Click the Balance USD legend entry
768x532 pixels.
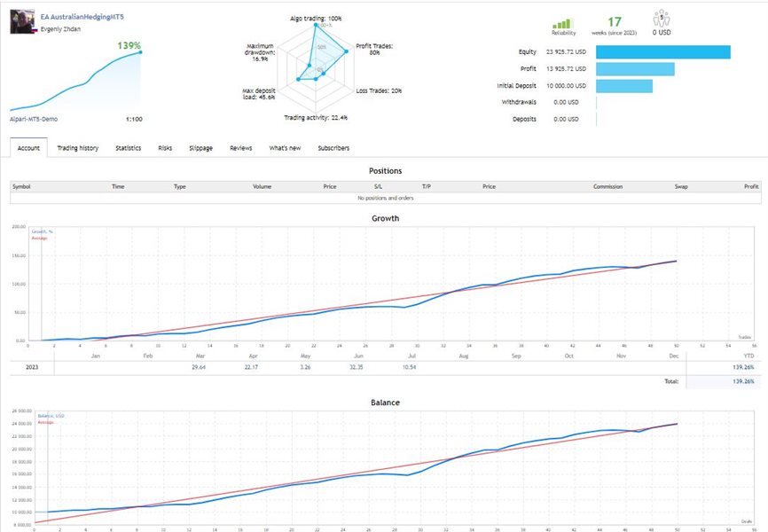pyautogui.click(x=51, y=416)
